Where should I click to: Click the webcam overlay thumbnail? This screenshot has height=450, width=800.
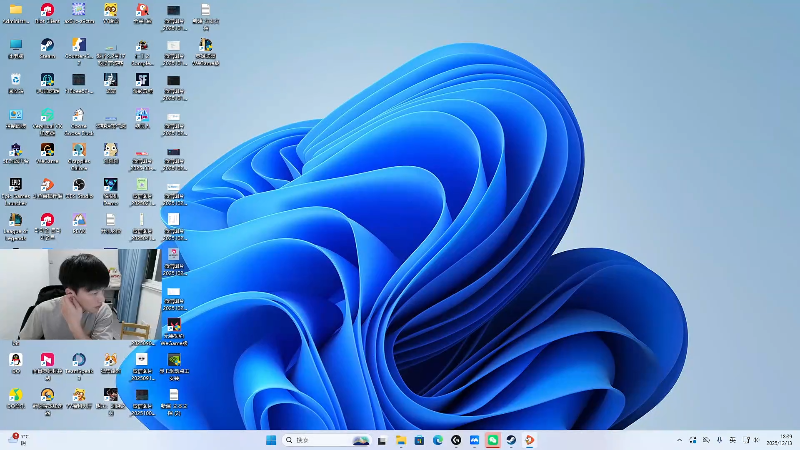(80, 294)
